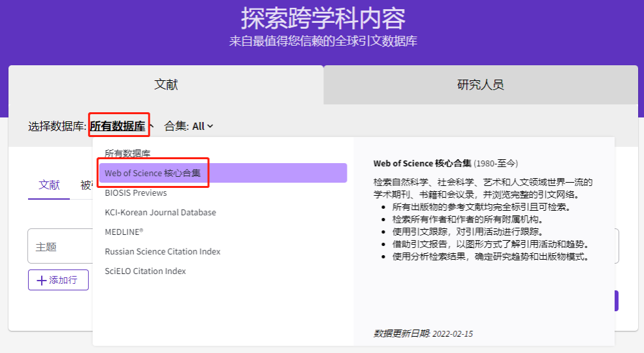Image resolution: width=644 pixels, height=353 pixels.
Task: Choose KCI-Korean Journal Database
Action: (160, 213)
